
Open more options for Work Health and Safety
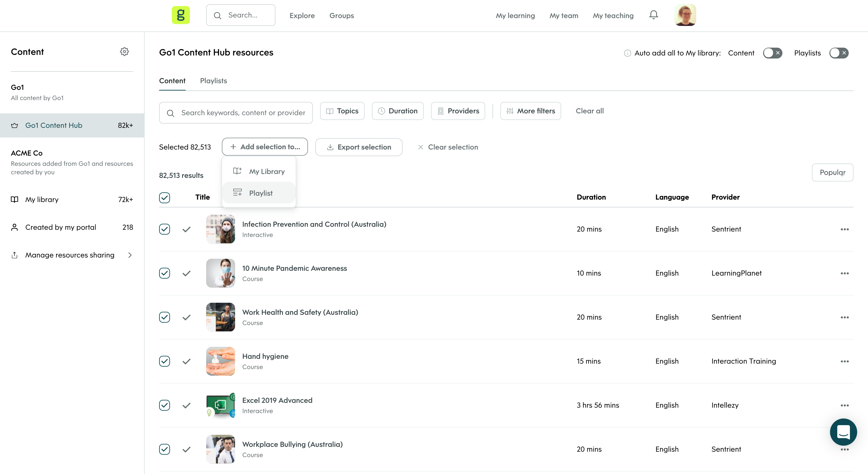pos(844,317)
